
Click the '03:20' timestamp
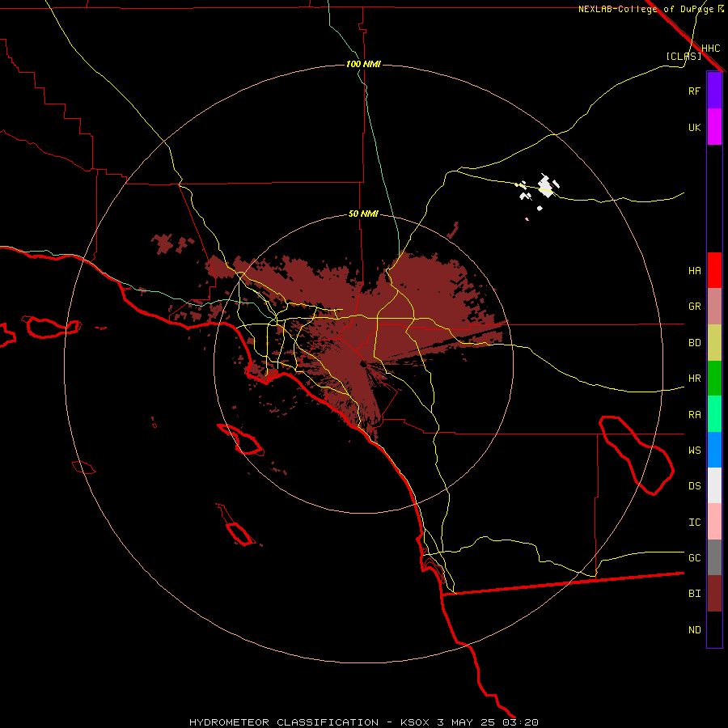click(x=520, y=722)
